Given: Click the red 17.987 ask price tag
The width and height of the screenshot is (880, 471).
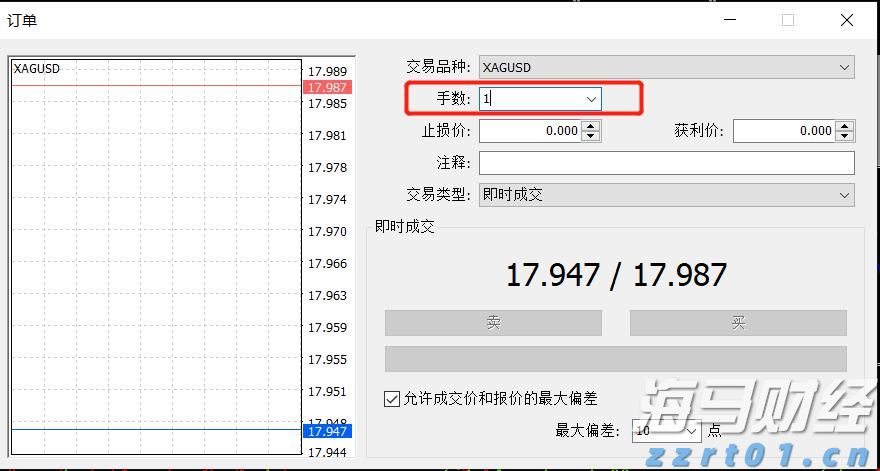Looking at the screenshot, I should pos(326,88).
